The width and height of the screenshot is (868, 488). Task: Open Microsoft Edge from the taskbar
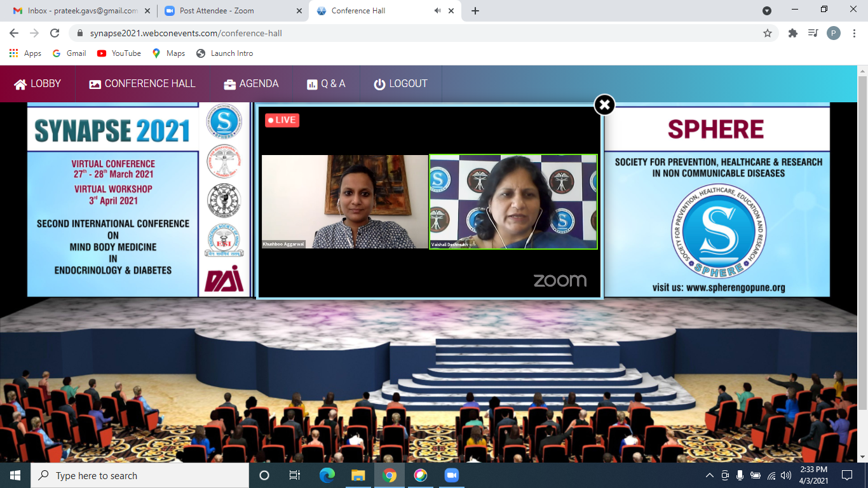[327, 475]
